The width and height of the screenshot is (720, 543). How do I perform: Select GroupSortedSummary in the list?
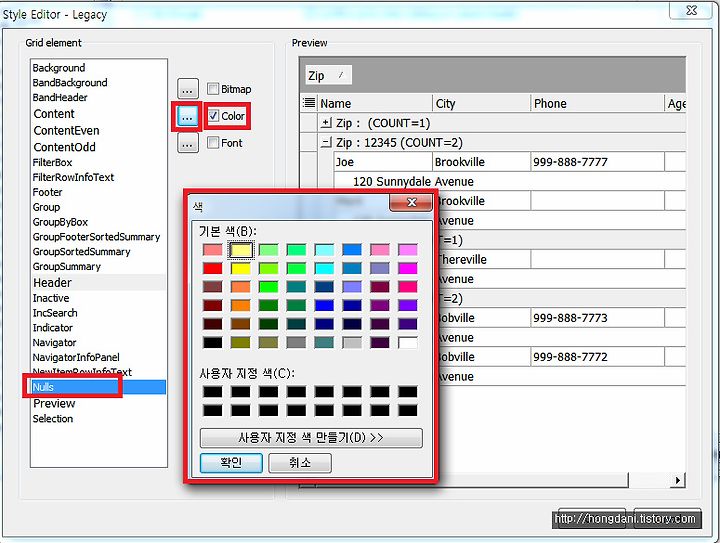[x=98, y=252]
